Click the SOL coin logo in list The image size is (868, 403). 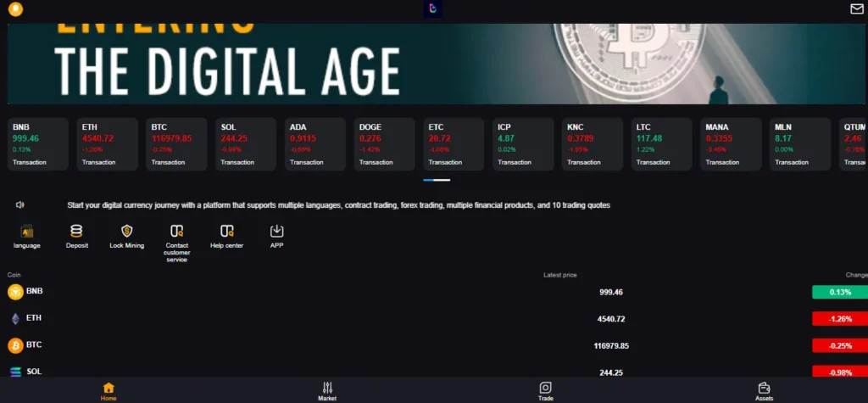pos(15,372)
